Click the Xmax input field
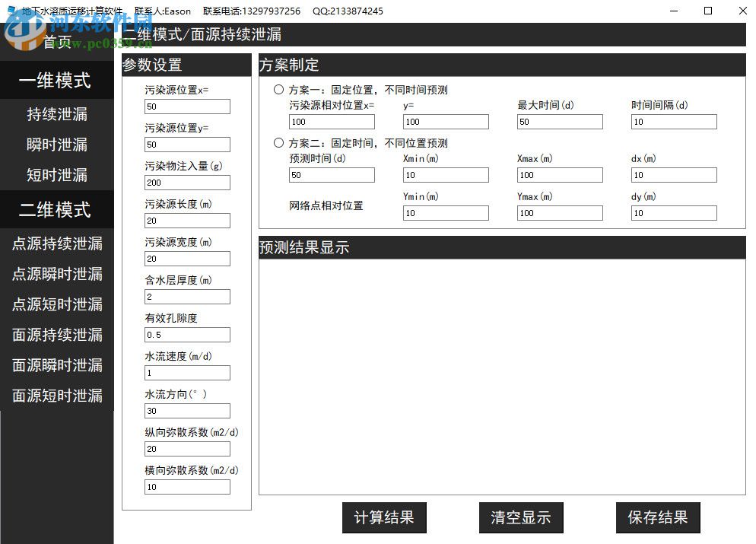This screenshot has width=756, height=544. pos(560,175)
